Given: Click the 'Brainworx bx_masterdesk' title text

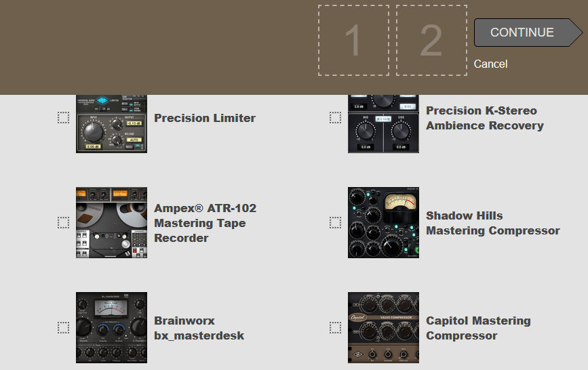Looking at the screenshot, I should [199, 328].
